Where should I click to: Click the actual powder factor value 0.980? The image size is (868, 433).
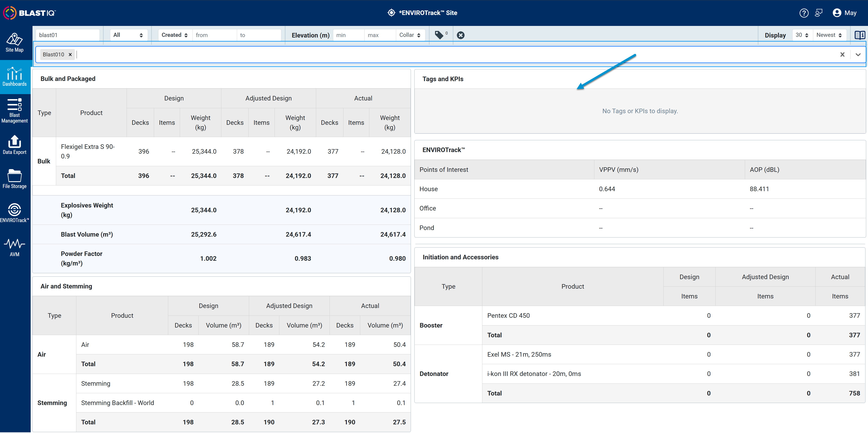(x=397, y=258)
